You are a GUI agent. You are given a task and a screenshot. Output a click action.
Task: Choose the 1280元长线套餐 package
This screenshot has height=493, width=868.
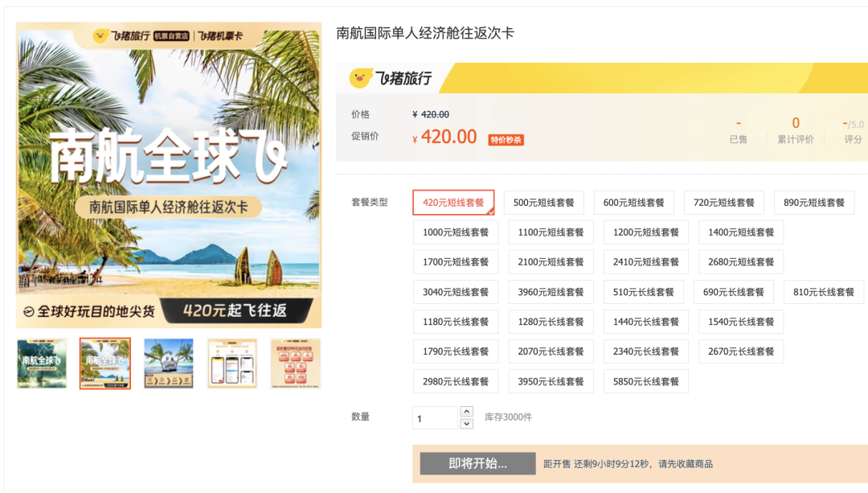click(x=551, y=322)
